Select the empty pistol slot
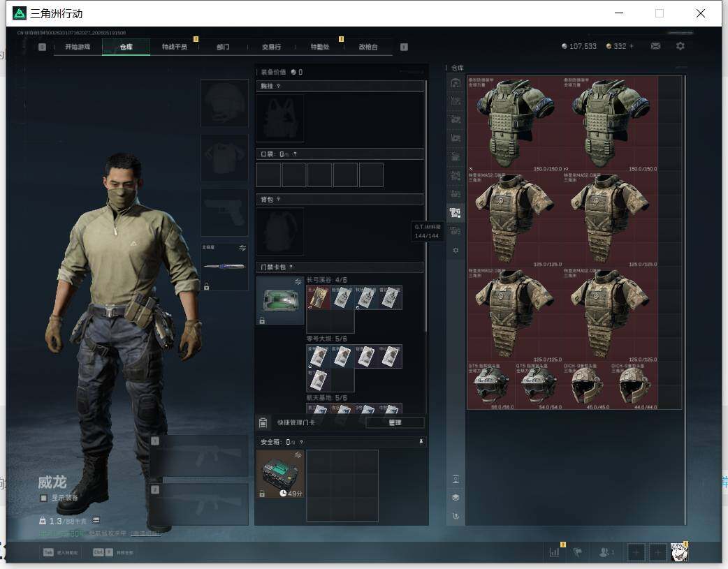Image resolution: width=728 pixels, height=569 pixels. point(224,212)
